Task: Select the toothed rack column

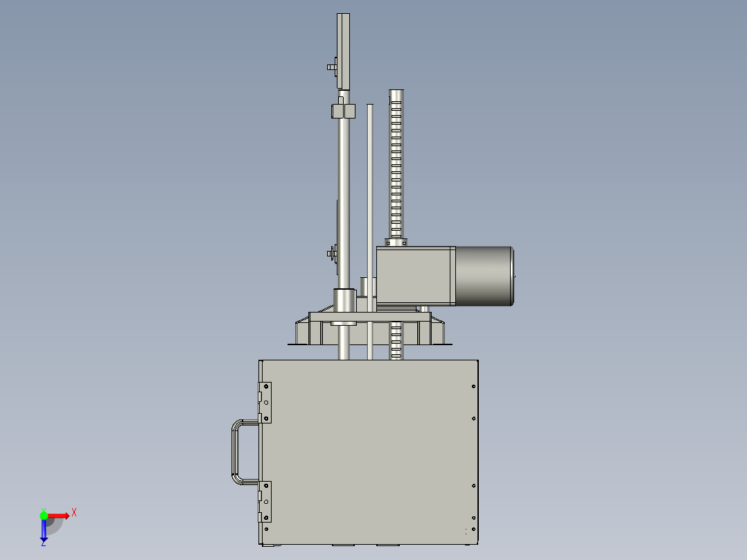Action: (x=396, y=164)
